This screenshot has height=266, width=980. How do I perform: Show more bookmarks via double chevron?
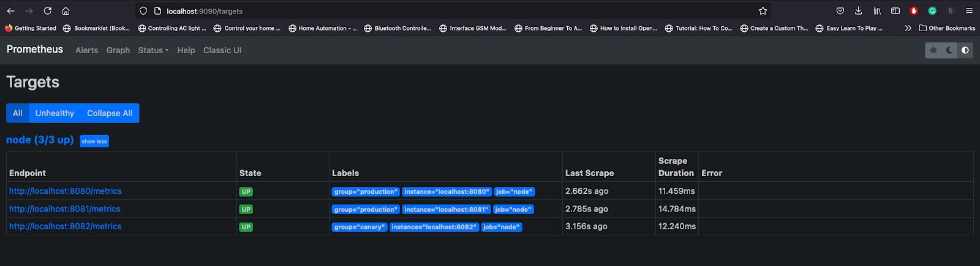(908, 28)
